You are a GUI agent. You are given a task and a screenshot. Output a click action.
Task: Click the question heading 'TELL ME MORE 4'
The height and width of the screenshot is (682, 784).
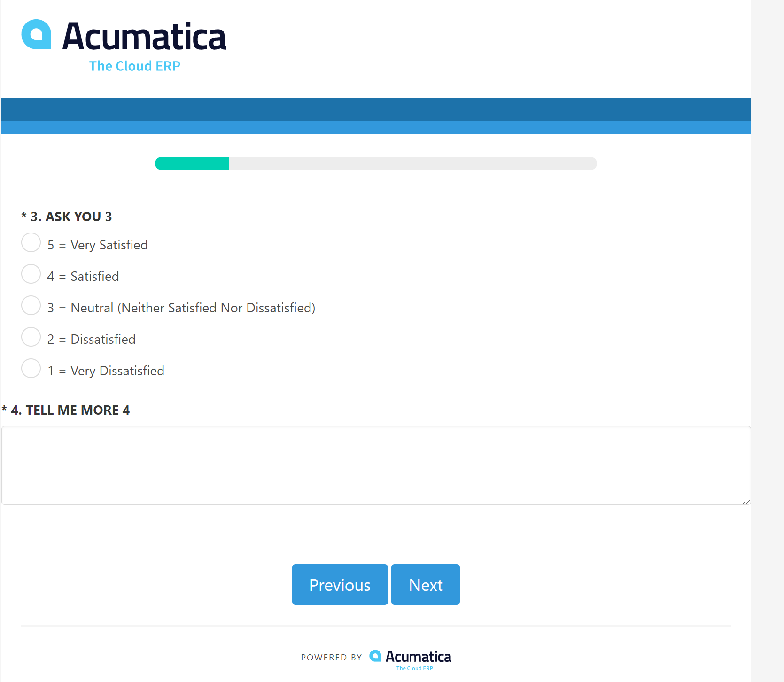67,410
